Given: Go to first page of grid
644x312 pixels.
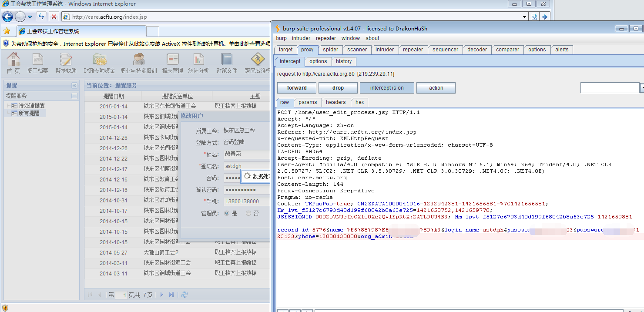Looking at the screenshot, I should [x=90, y=295].
